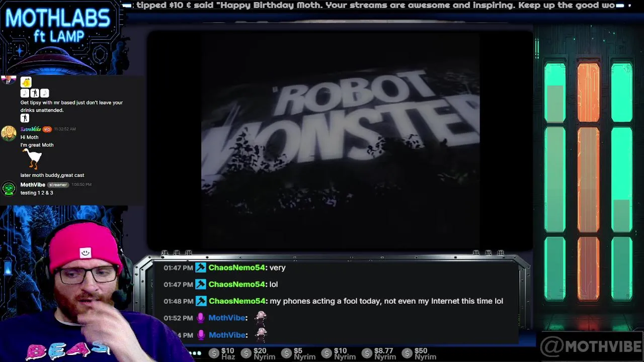The width and height of the screenshot is (644, 362).
Task: Select ChaosNemo54 username on the 01:48 PM message
Action: point(236,301)
